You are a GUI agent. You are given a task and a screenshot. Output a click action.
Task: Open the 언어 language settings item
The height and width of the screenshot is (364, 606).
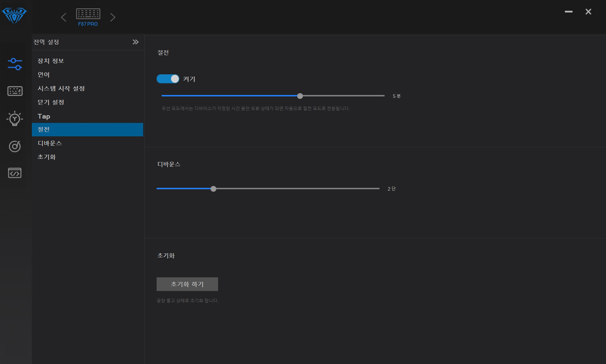point(43,75)
